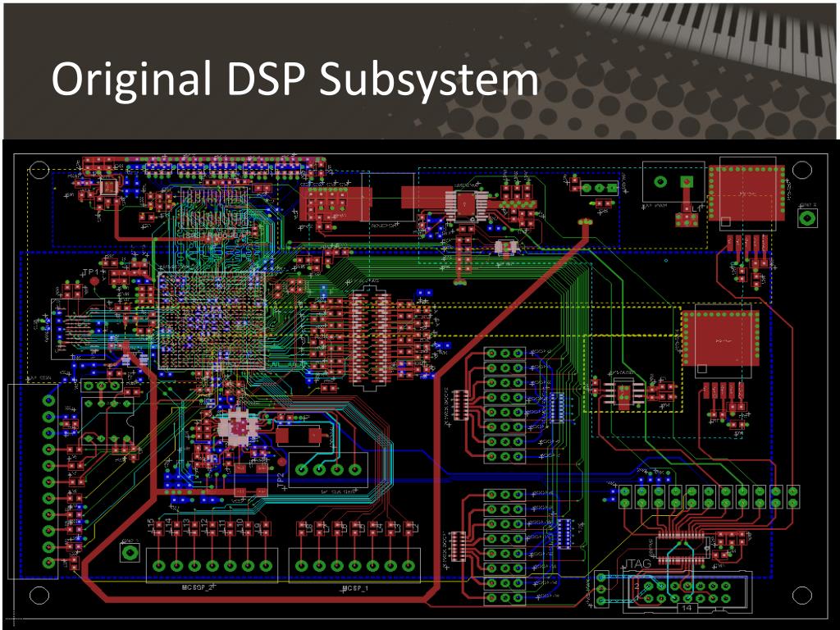
Task: Select the L13 inductor label
Action: click(186, 526)
